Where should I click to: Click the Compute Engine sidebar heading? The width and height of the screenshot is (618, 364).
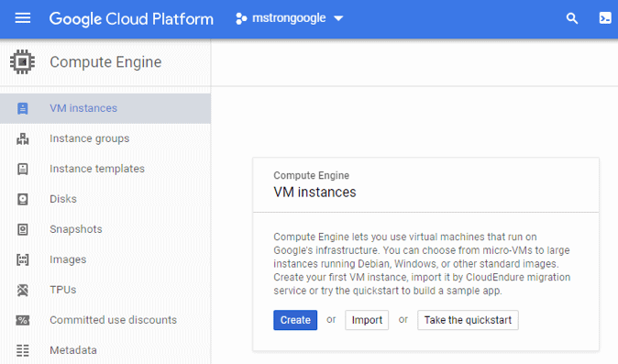tap(105, 62)
